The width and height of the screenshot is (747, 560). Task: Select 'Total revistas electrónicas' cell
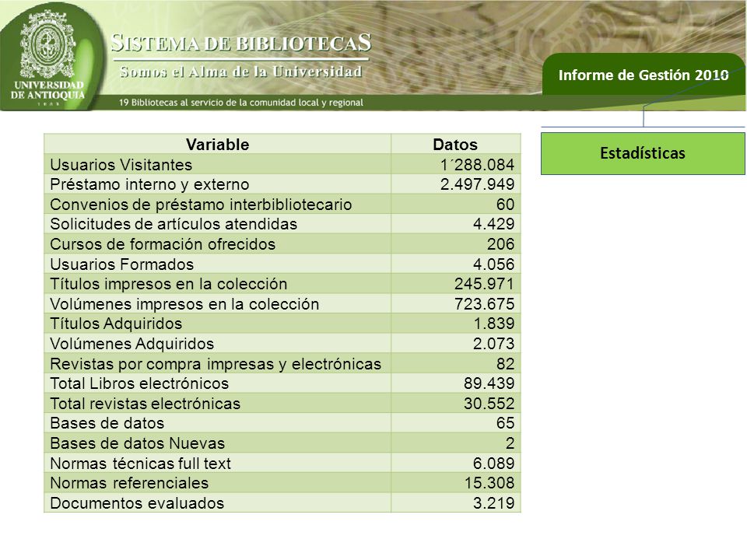[x=218, y=404]
